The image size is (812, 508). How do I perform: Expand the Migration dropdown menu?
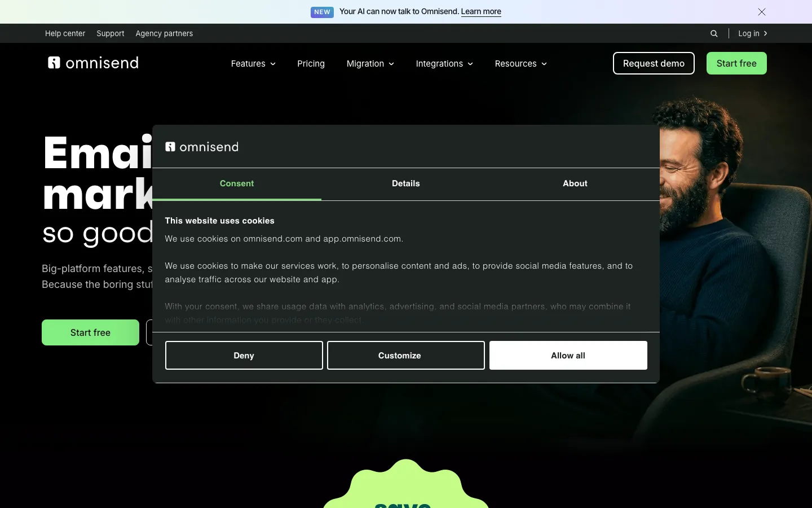pyautogui.click(x=370, y=64)
